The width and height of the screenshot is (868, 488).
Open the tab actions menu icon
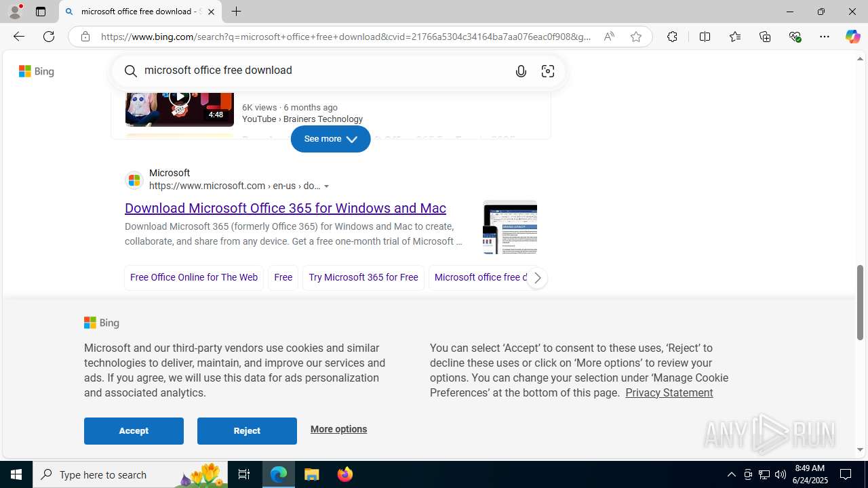(x=41, y=12)
